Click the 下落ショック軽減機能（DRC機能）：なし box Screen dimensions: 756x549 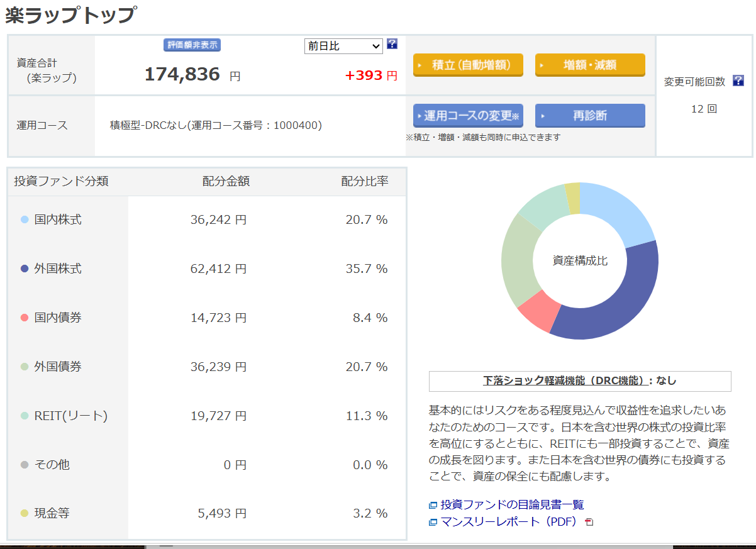(x=580, y=381)
